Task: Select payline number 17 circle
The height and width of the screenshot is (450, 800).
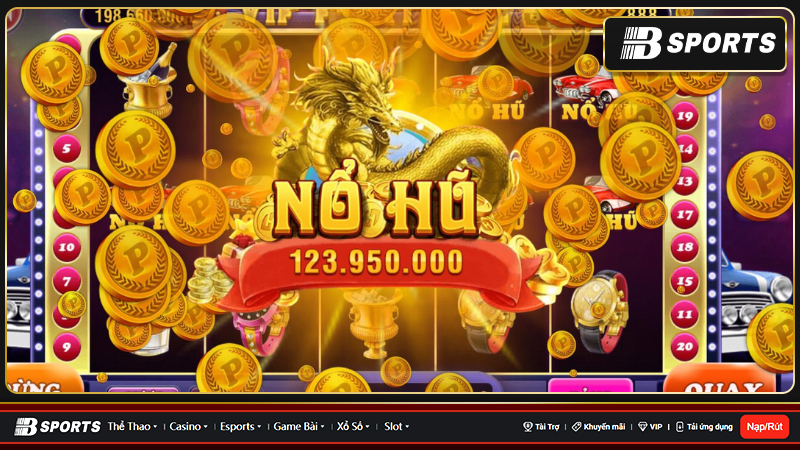Action: click(685, 215)
